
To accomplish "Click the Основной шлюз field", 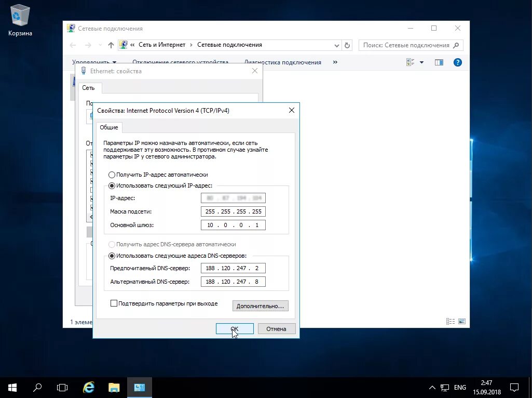I will pyautogui.click(x=233, y=225).
